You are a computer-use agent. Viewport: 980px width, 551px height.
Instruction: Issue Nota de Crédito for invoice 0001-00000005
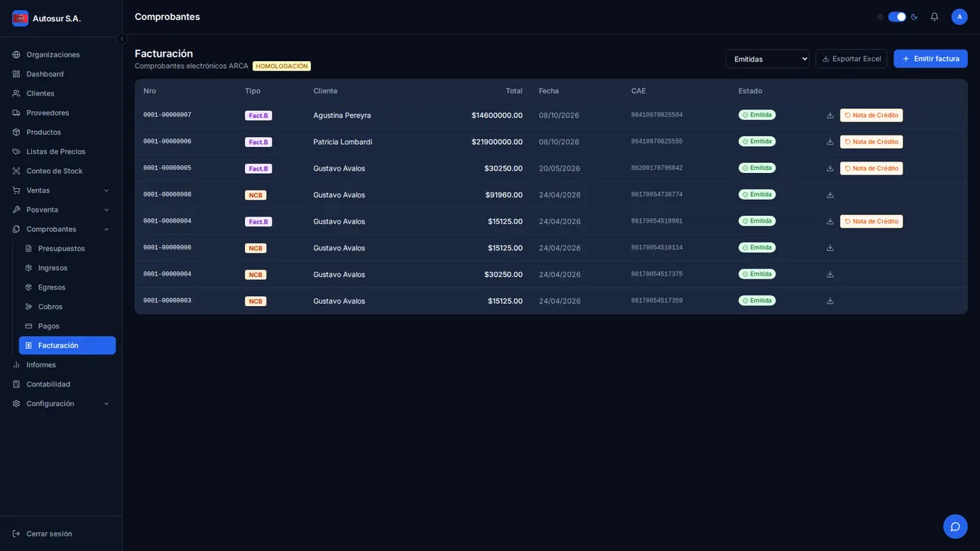pos(871,168)
